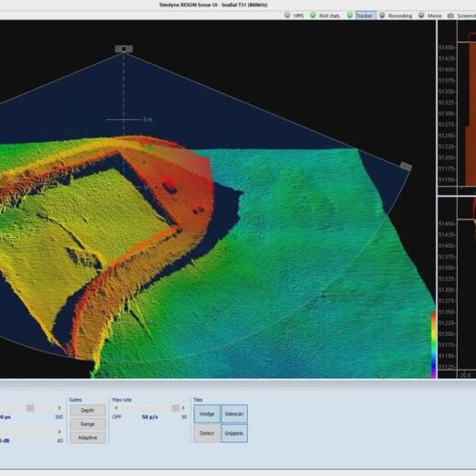The width and height of the screenshot is (476, 476).
Task: Click the Tiles group label
Action: click(x=198, y=400)
